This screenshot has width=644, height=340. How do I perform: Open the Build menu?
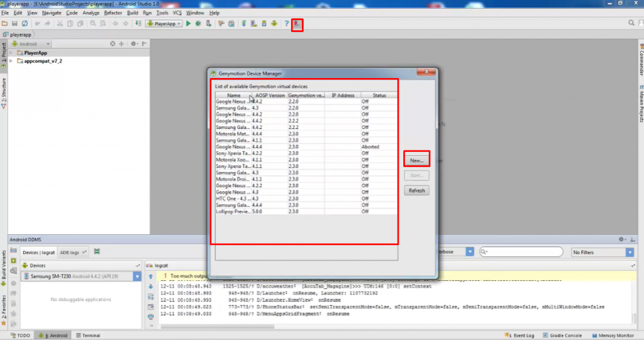133,13
